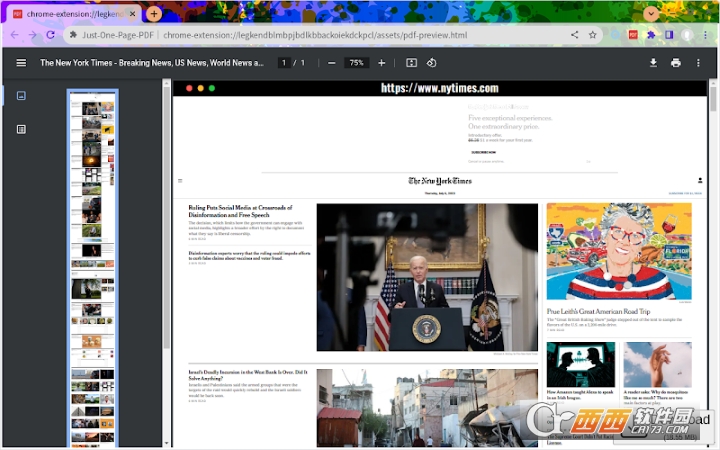Viewport: 720px width, 450px height.
Task: Click The New York Times masthead logo
Action: tap(440, 181)
